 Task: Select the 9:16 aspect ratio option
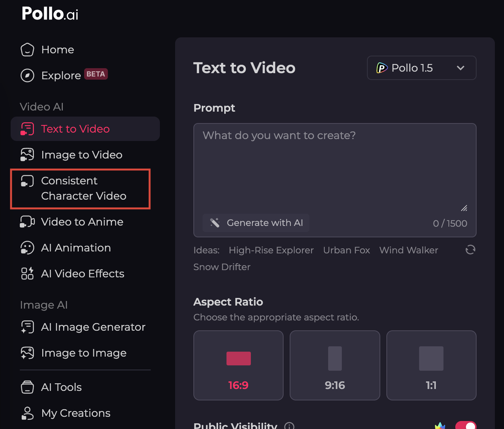click(x=335, y=365)
